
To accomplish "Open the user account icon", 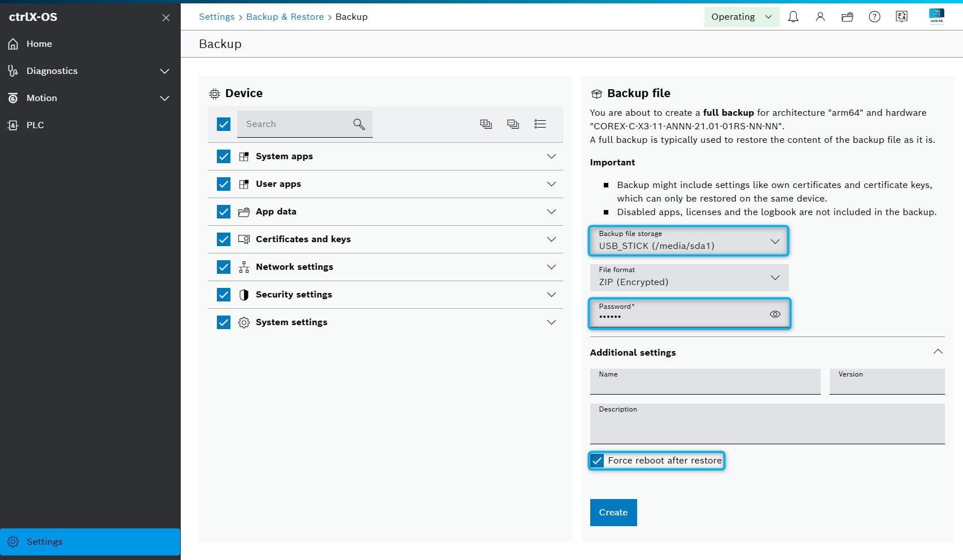I will (820, 17).
